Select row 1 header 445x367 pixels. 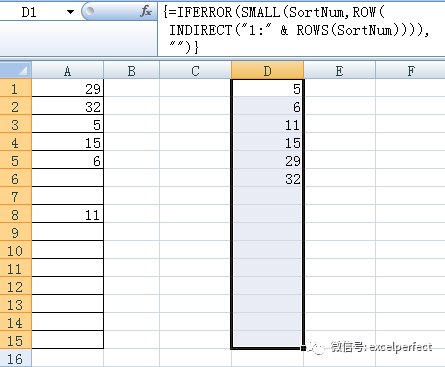pos(15,88)
